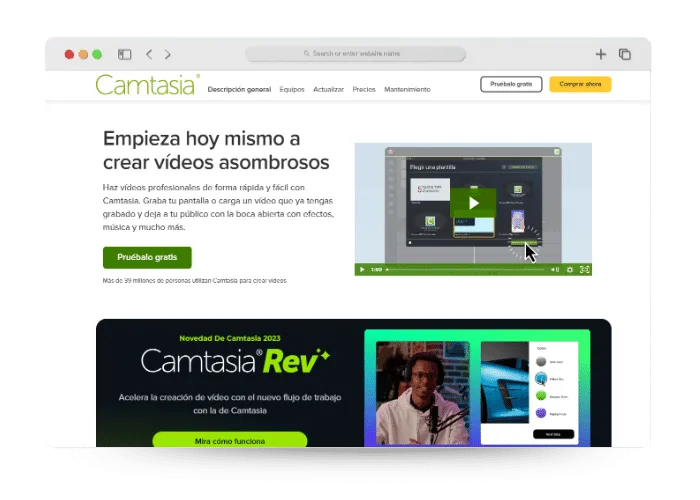This screenshot has width=700, height=500.
Task: Click the black button under the swatches
Action: 553,434
